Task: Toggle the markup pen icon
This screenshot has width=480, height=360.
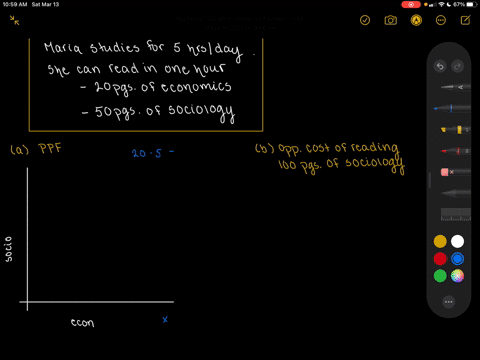Action: 416,20
